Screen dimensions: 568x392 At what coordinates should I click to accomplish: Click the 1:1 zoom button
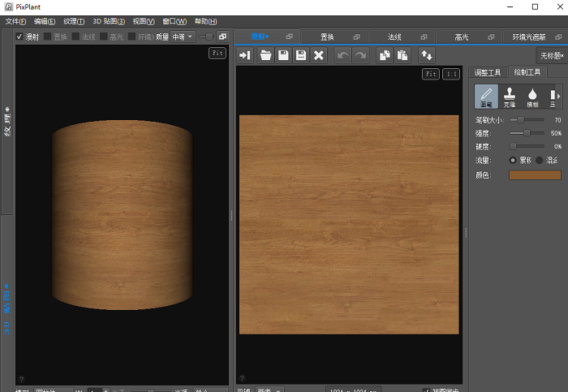point(450,74)
